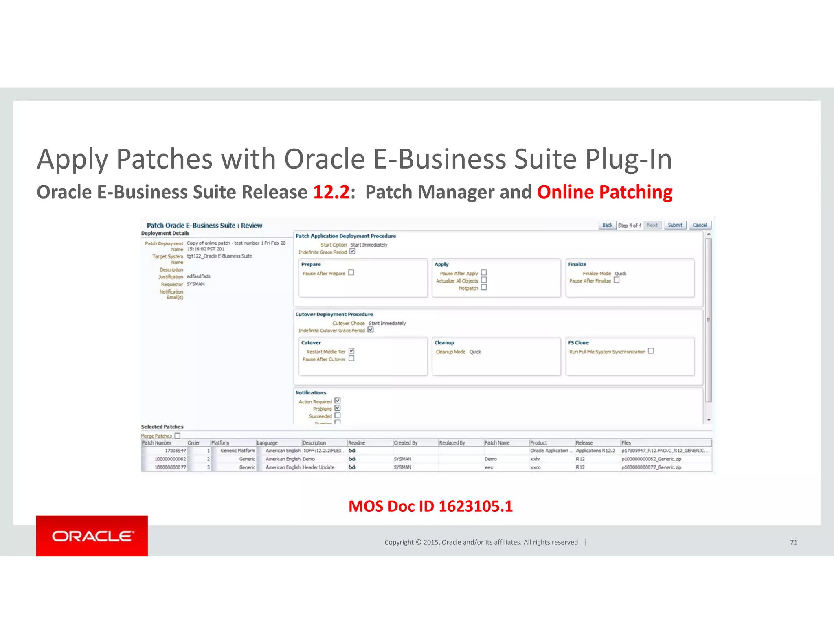Click the Replaced By column header

tap(461, 442)
